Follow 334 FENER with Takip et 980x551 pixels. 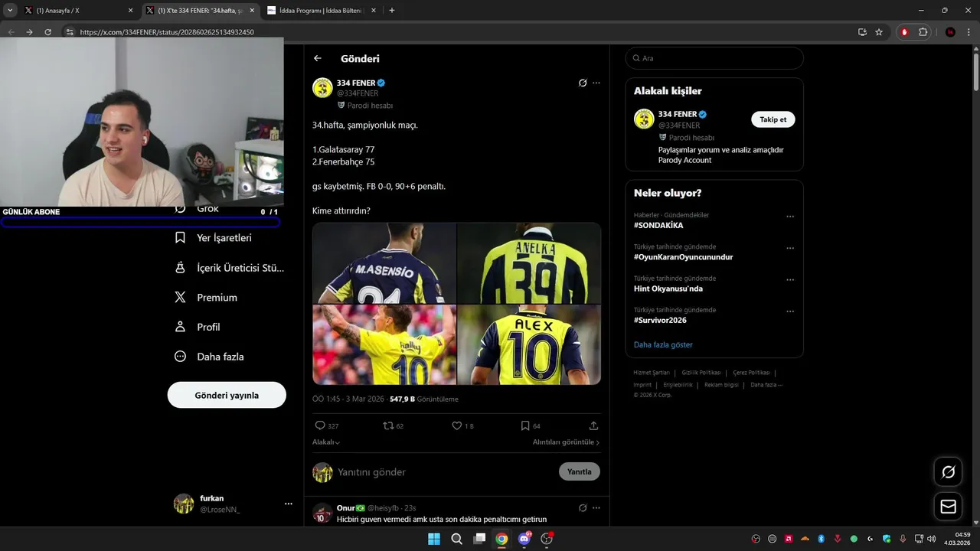tap(773, 119)
